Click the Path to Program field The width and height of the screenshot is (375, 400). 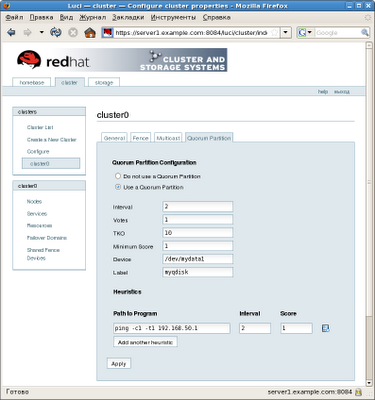pyautogui.click(x=172, y=328)
